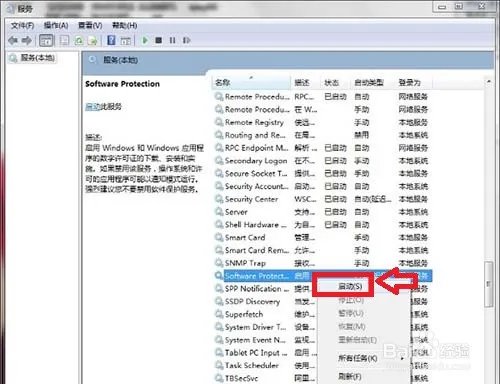
Task: Click the gear icon of Superfetch row
Action: coord(219,314)
